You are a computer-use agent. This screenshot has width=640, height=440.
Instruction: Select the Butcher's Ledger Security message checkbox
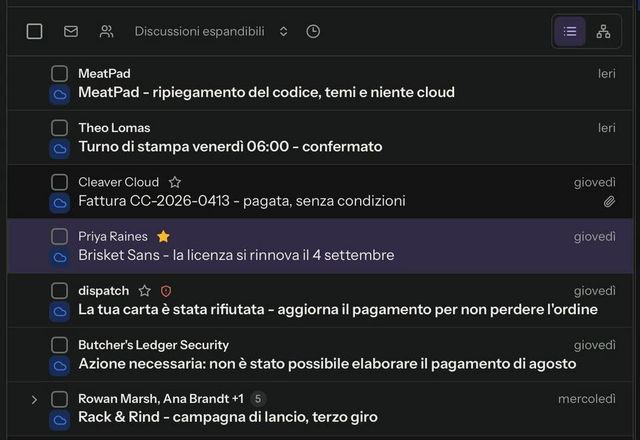point(60,345)
